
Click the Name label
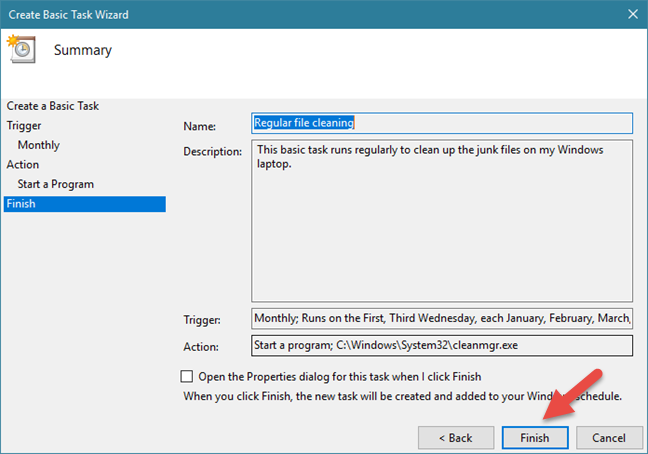[x=199, y=126]
